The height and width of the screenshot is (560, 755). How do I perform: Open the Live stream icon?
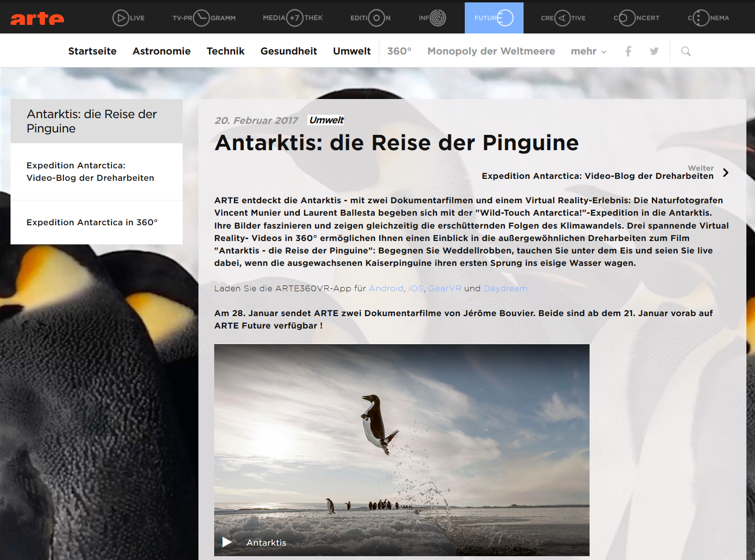click(x=120, y=18)
